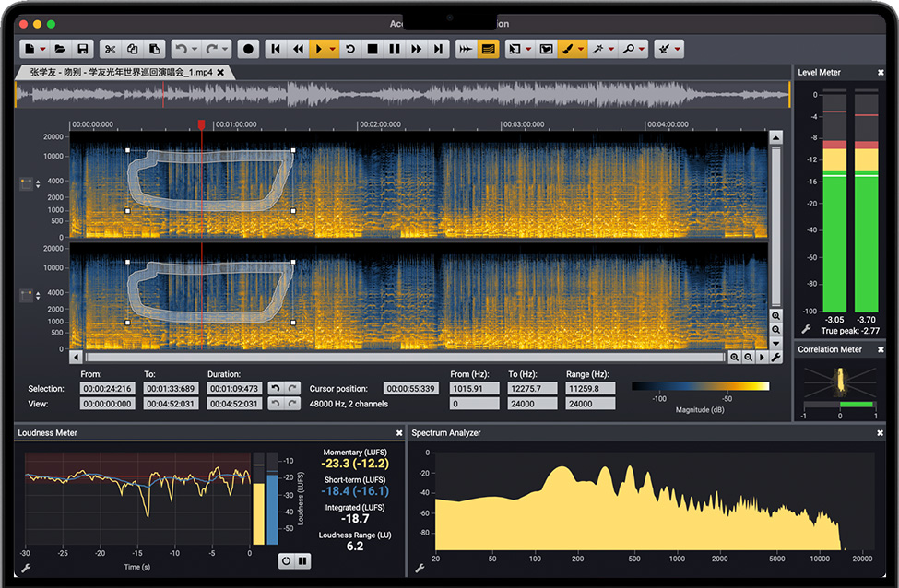Select the 张学友 - 吻别 file tab
899x588 pixels.
pyautogui.click(x=120, y=72)
